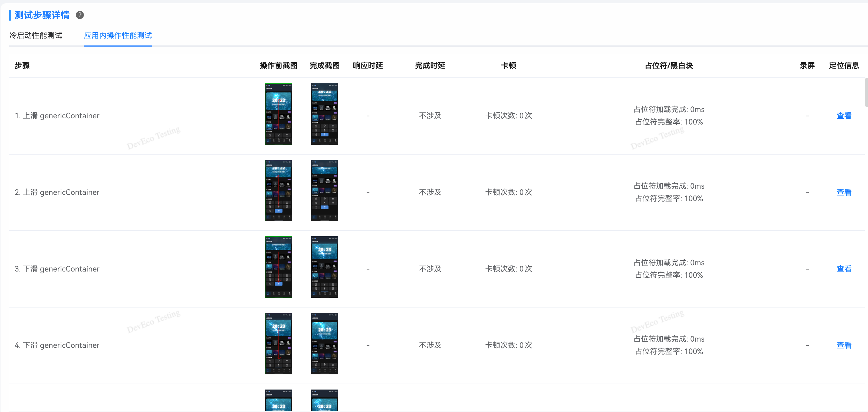Click the 测试步骤详情 section title
Viewport: 868px width, 412px height.
click(x=42, y=15)
